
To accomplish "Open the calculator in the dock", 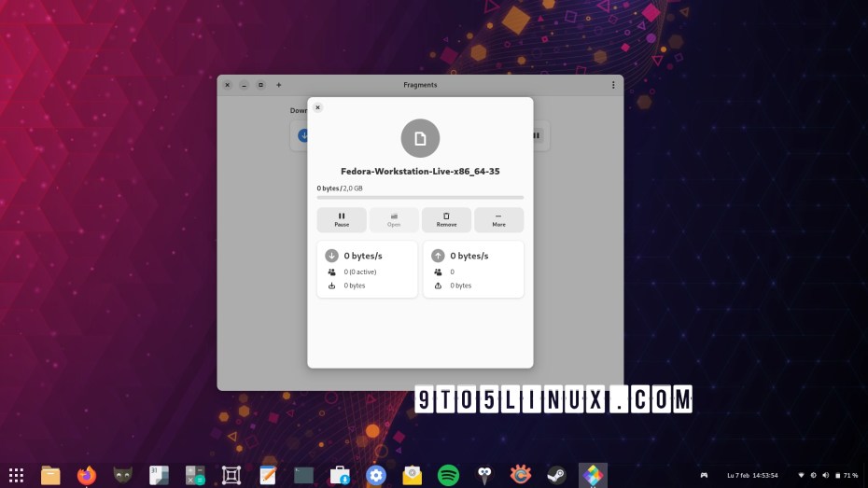I will click(x=195, y=475).
